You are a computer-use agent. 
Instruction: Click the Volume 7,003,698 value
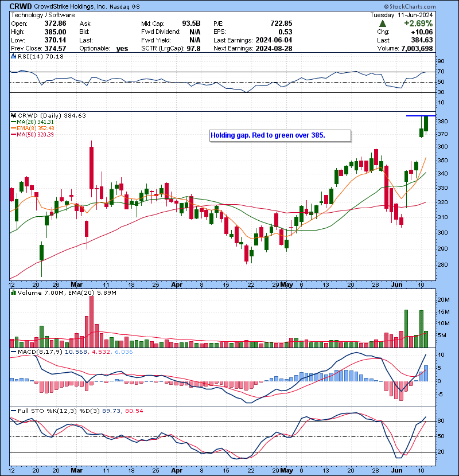click(417, 48)
